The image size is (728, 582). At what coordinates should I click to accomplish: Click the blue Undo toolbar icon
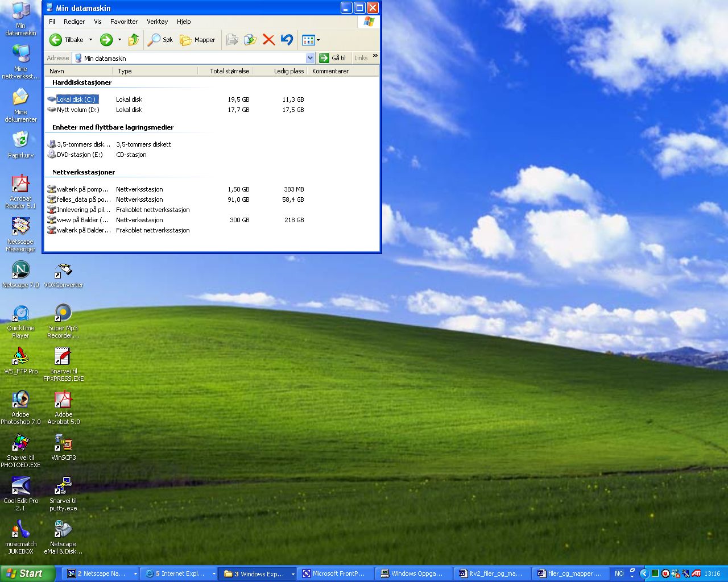pyautogui.click(x=287, y=40)
